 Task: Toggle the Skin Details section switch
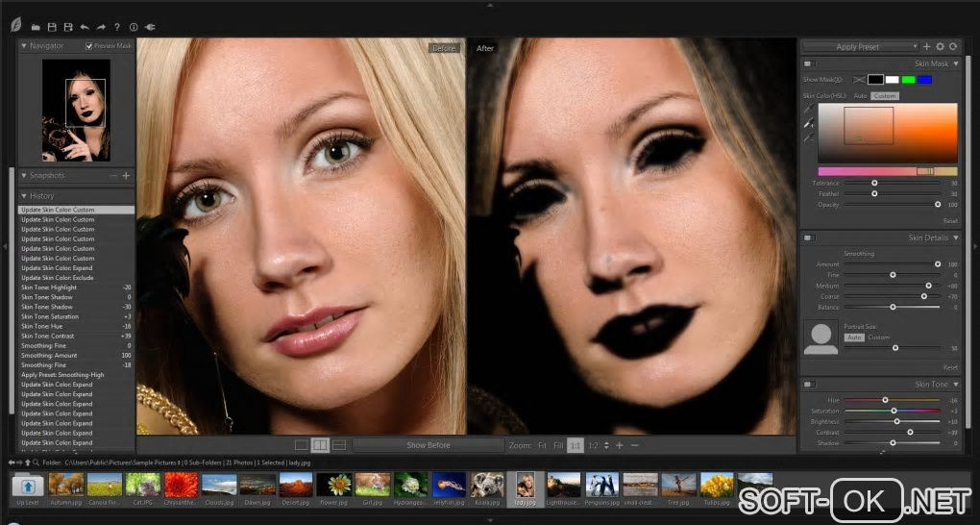coord(810,237)
